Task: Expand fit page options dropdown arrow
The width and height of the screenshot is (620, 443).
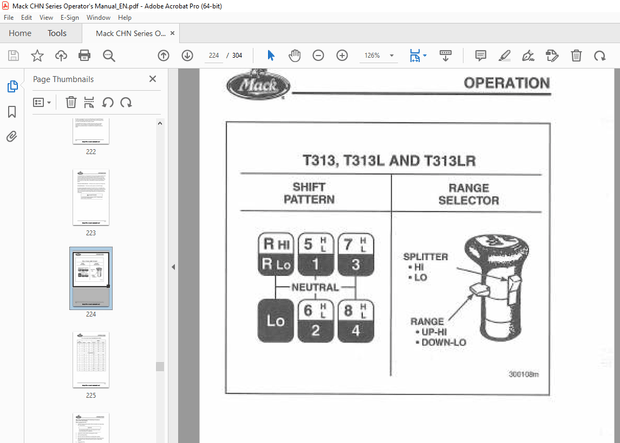Action: click(x=425, y=56)
